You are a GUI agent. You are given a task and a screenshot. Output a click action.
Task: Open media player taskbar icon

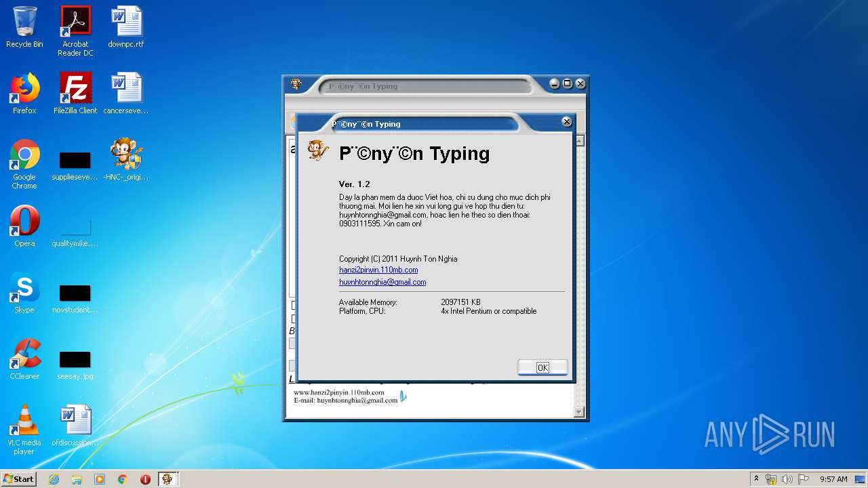(x=100, y=479)
